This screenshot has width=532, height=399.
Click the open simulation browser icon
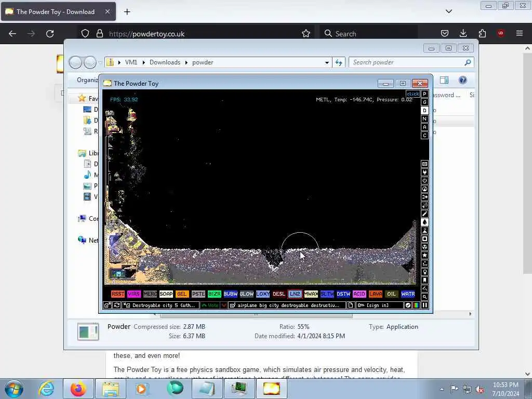click(x=107, y=305)
